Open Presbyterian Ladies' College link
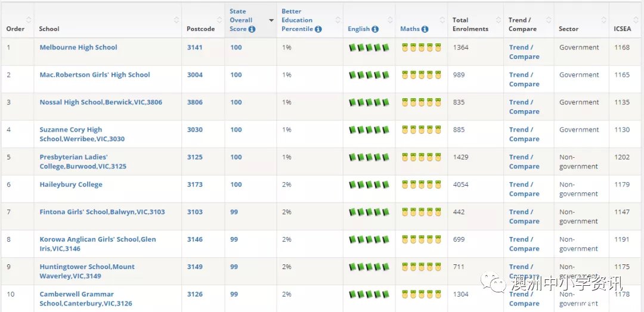Viewport: 644px width, 312px height. coord(83,162)
